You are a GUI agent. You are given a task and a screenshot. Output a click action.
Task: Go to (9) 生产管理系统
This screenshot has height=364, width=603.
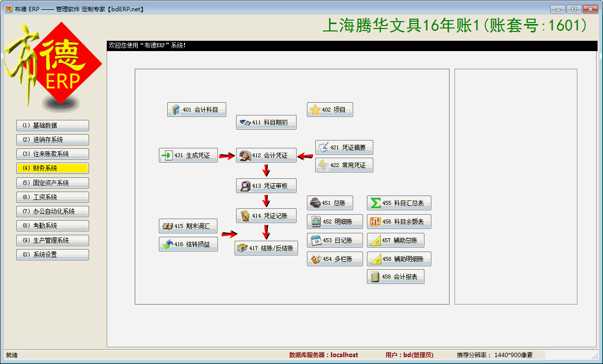point(53,240)
